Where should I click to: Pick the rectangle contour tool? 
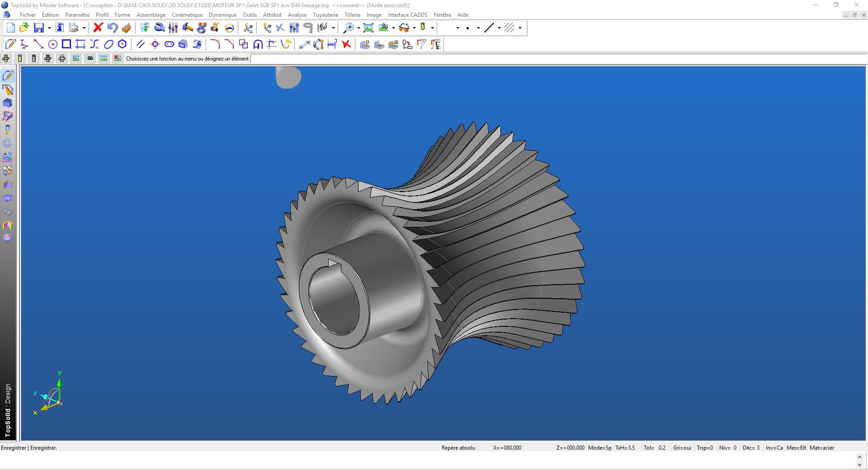[66, 44]
